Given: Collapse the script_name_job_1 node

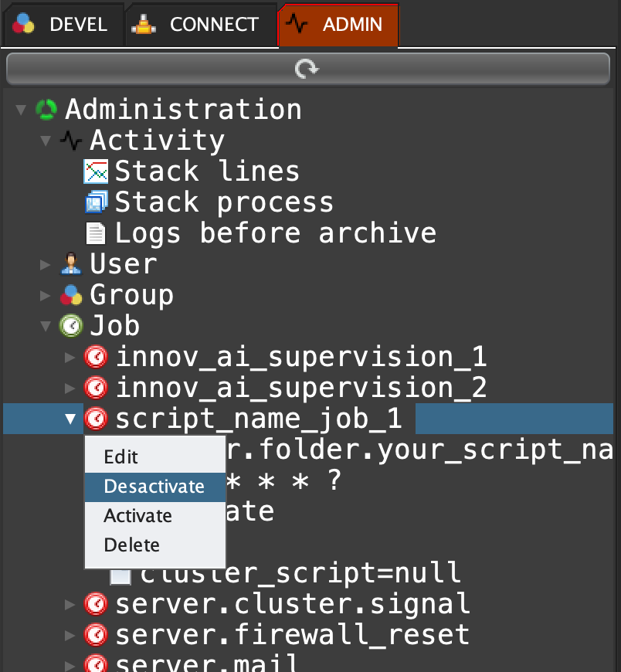Looking at the screenshot, I should (x=70, y=419).
